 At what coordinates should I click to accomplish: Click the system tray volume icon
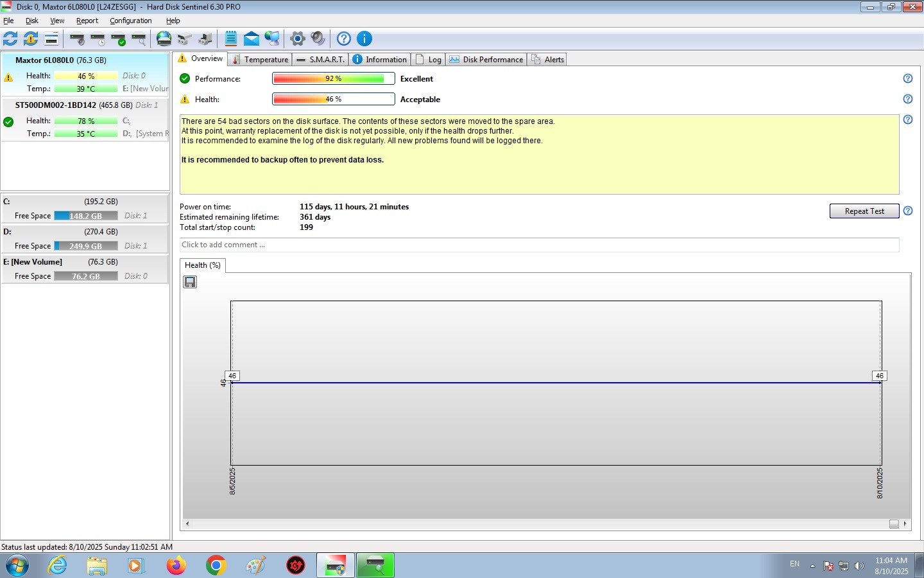coord(859,566)
